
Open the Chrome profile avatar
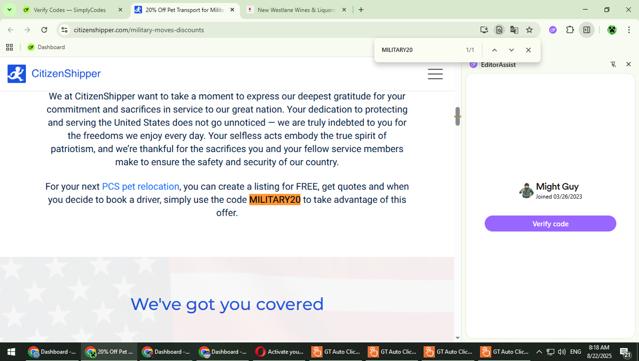click(612, 30)
